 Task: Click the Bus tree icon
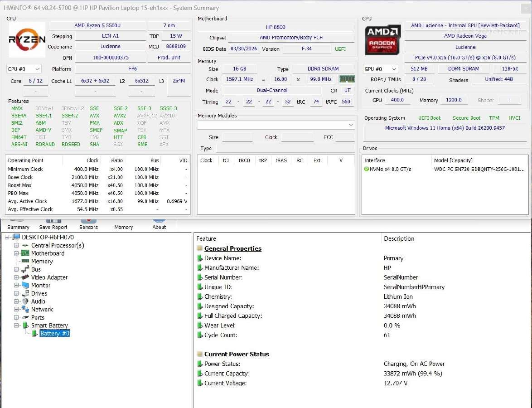click(25, 269)
